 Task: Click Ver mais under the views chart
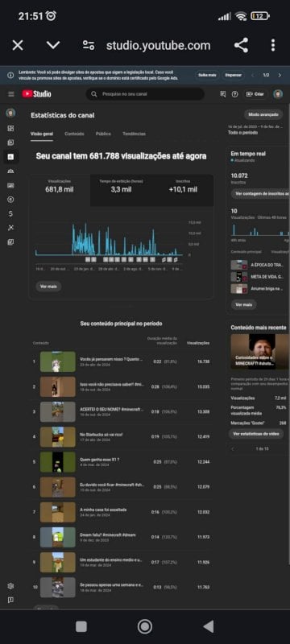click(x=48, y=287)
